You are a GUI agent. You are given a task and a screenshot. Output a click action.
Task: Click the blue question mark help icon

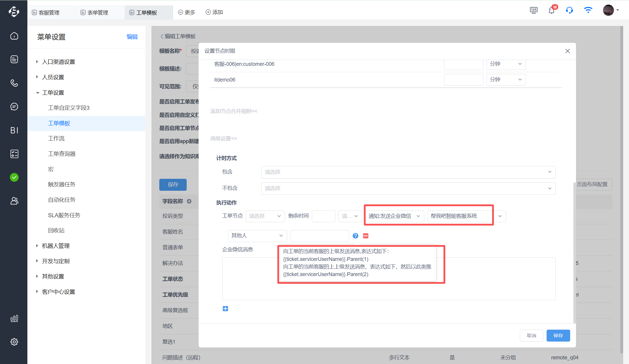tap(355, 236)
